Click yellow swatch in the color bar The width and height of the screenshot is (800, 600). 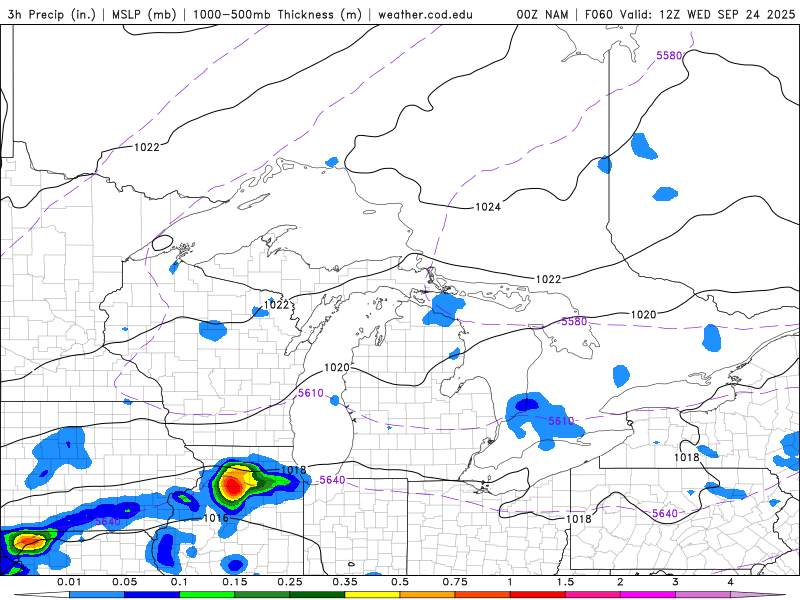click(372, 595)
